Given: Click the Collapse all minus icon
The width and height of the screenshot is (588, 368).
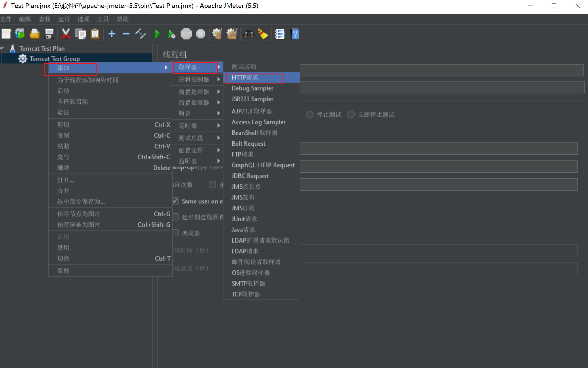Looking at the screenshot, I should pyautogui.click(x=126, y=34).
